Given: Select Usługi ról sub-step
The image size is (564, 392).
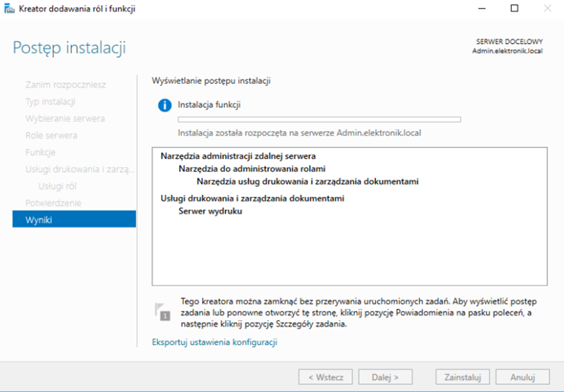Looking at the screenshot, I should pyautogui.click(x=57, y=186).
